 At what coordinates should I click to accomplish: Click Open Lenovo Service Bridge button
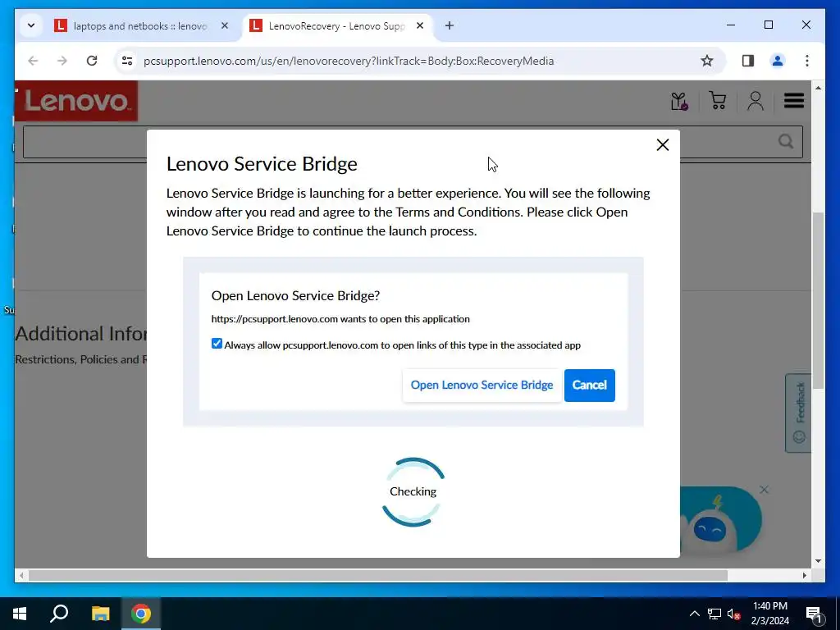click(482, 386)
